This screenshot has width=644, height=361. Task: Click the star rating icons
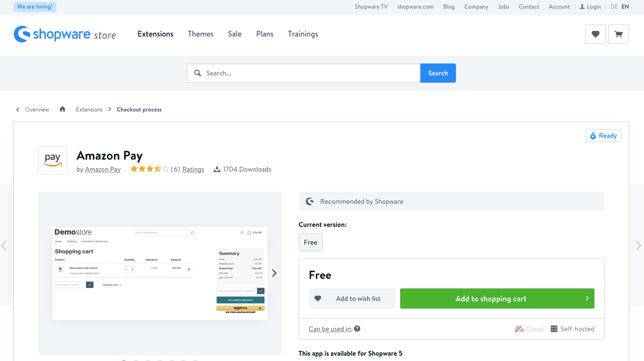pos(150,169)
